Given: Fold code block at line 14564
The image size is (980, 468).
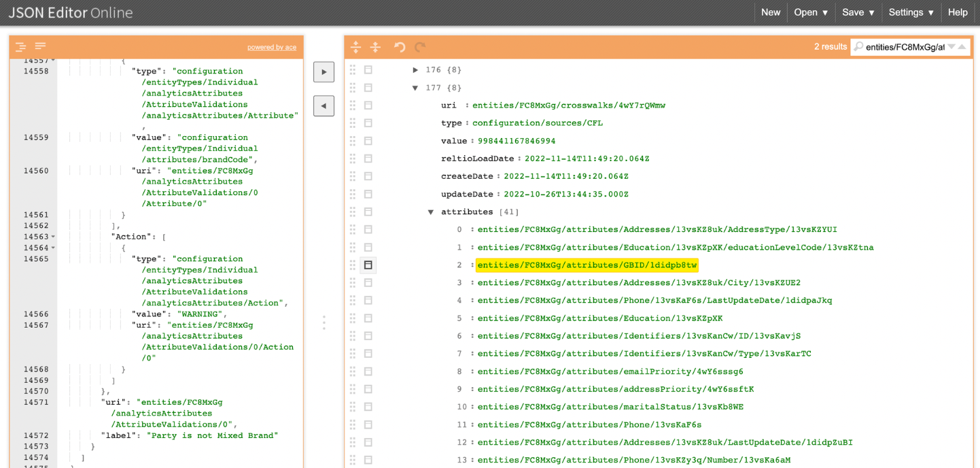Looking at the screenshot, I should [53, 248].
